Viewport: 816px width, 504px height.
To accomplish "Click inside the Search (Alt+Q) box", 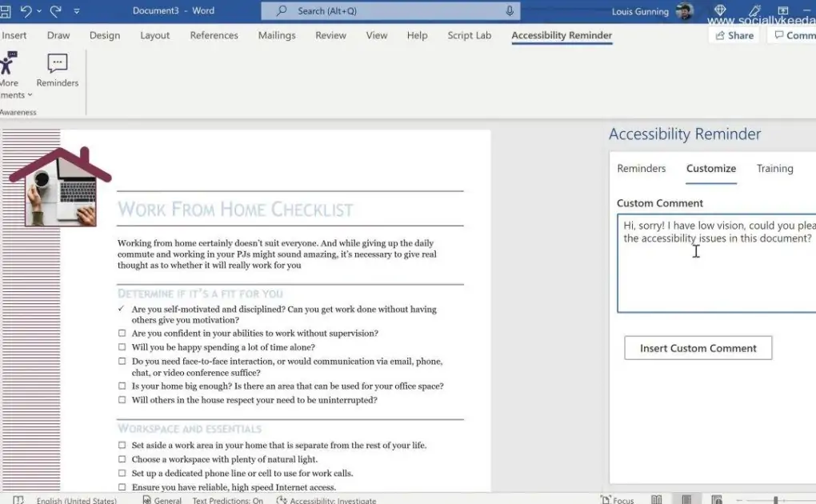I will (390, 11).
